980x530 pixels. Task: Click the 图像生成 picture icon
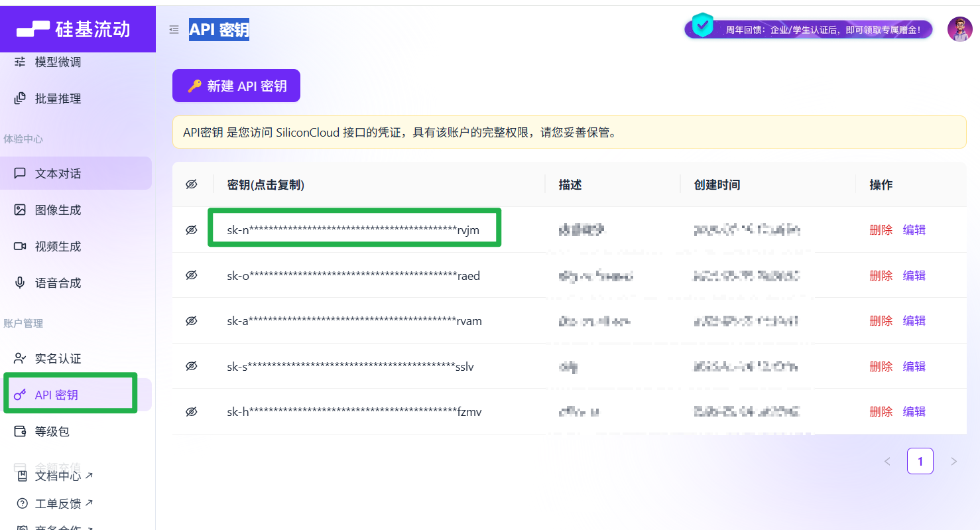point(21,210)
